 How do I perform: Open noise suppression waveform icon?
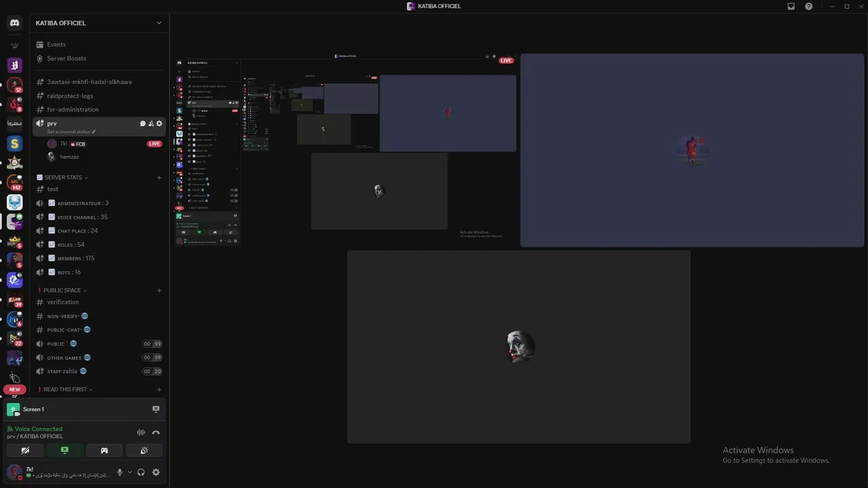click(141, 432)
